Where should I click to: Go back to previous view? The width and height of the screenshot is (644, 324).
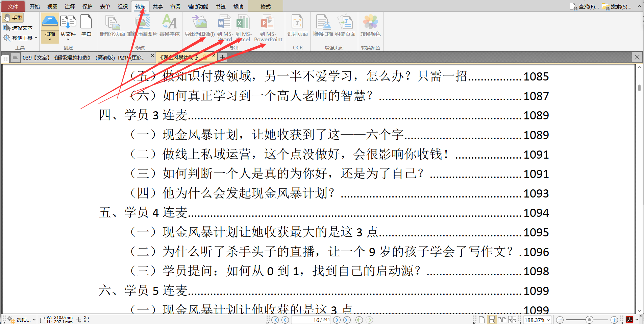point(359,320)
